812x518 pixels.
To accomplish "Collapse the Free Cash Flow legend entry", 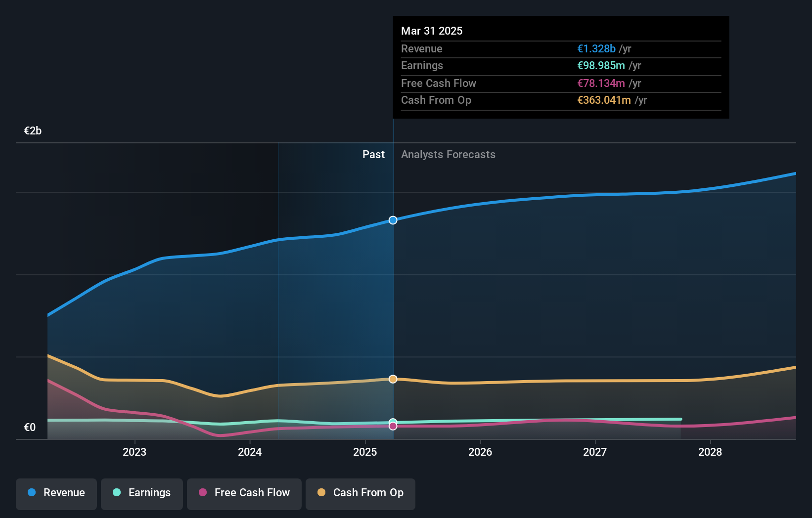I will pyautogui.click(x=244, y=493).
